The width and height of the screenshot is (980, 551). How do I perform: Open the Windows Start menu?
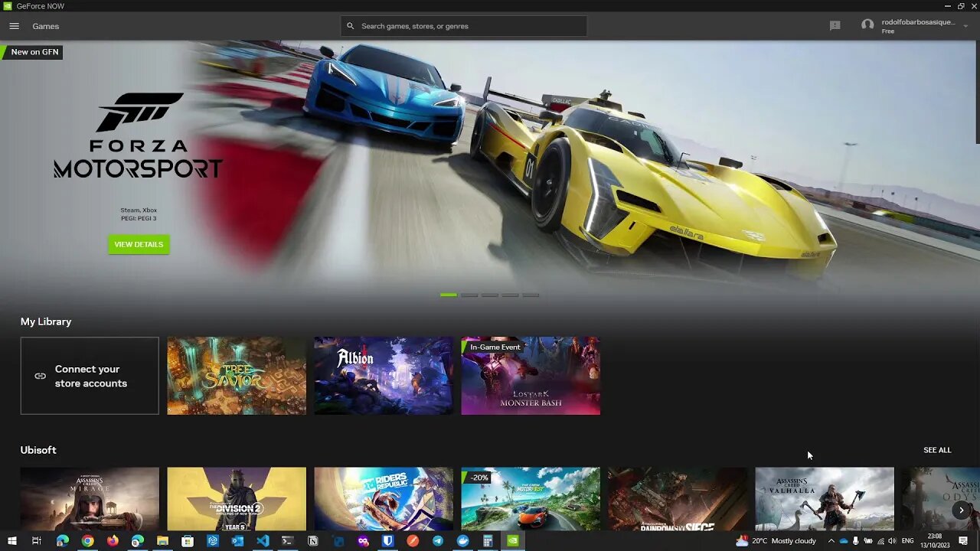12,540
